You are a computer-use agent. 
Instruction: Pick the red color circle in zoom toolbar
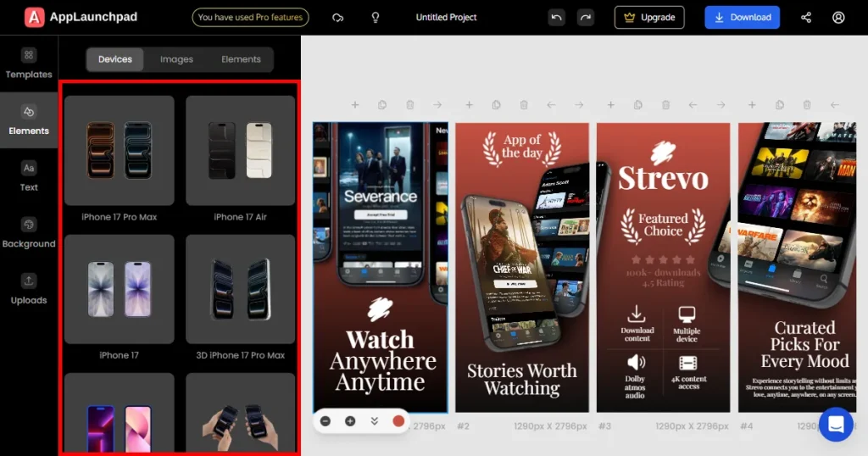pyautogui.click(x=398, y=421)
